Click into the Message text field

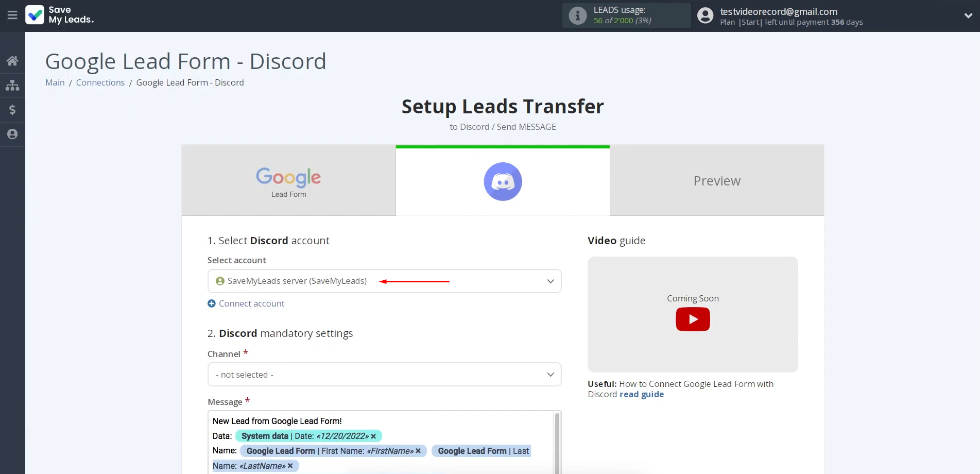(380, 443)
